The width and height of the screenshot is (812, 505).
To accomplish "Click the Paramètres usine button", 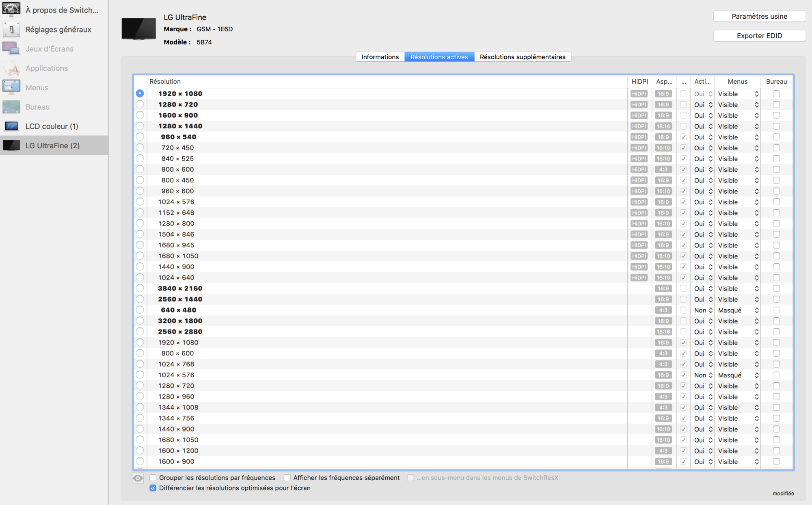I will coord(759,16).
